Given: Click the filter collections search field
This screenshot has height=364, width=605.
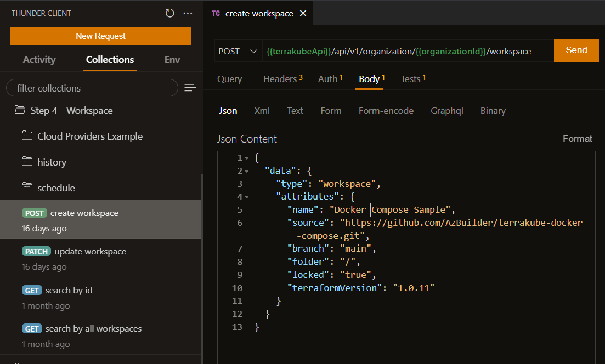Looking at the screenshot, I should pos(92,88).
